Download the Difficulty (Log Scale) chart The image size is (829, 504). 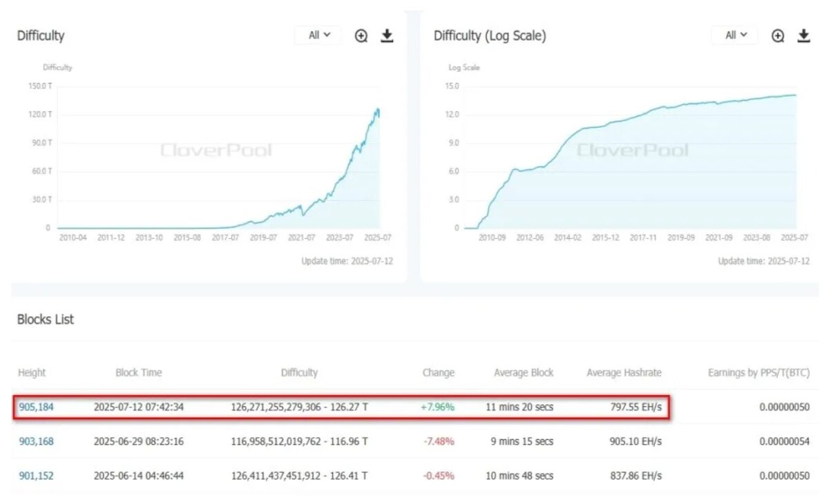(x=803, y=36)
